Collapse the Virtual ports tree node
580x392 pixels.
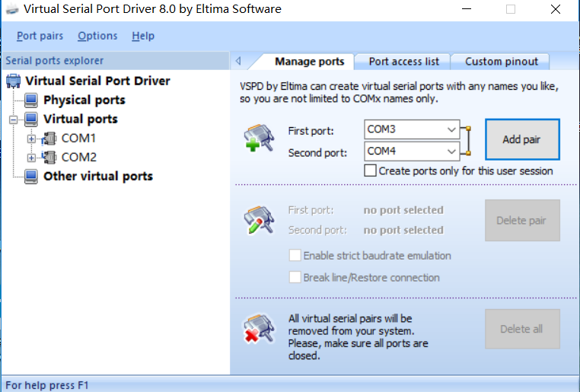point(13,120)
